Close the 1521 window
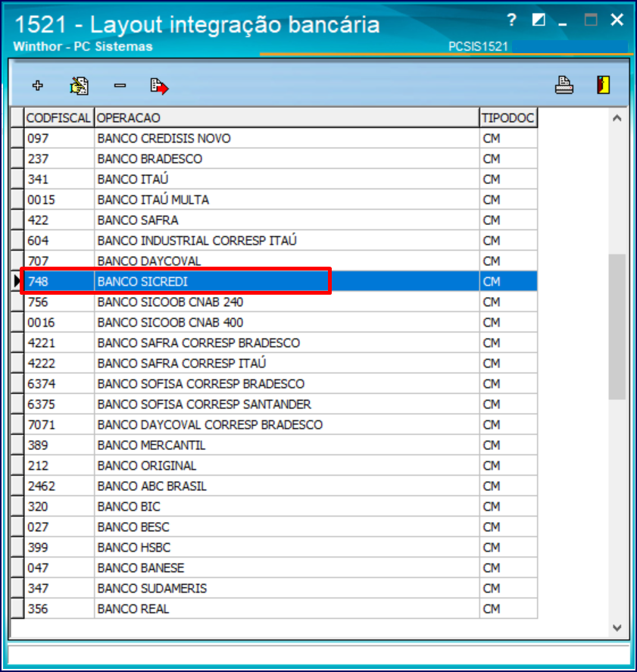Screen dimensions: 637x672 [x=617, y=19]
